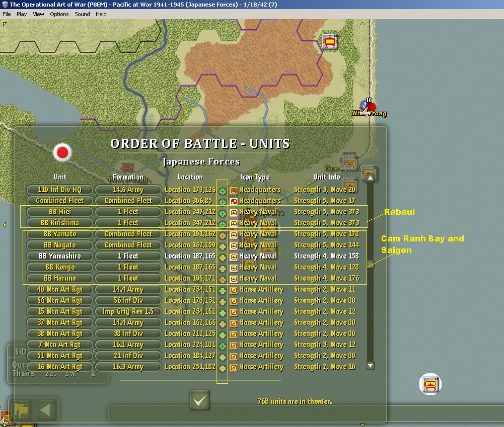The height and width of the screenshot is (427, 504).
Task: Click the green plus in the Combined Fleet HQ row
Action: (x=222, y=202)
